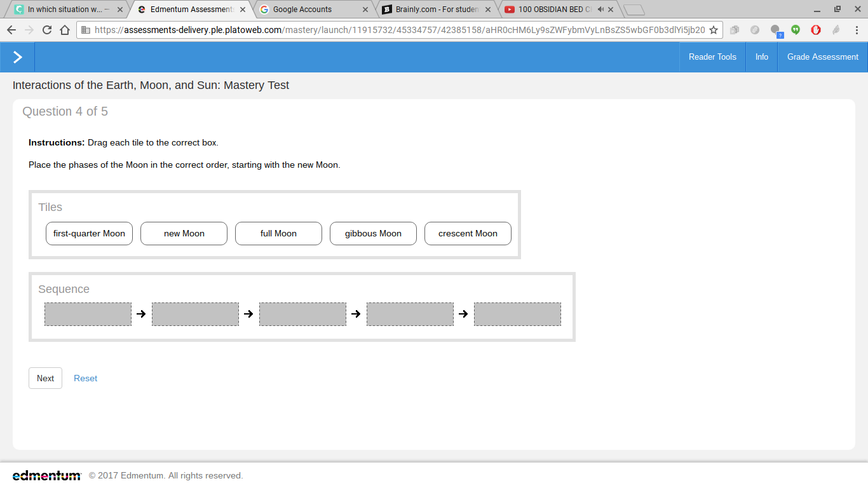The height and width of the screenshot is (488, 868).
Task: Mute audio icon on YouTube tab
Action: click(600, 10)
